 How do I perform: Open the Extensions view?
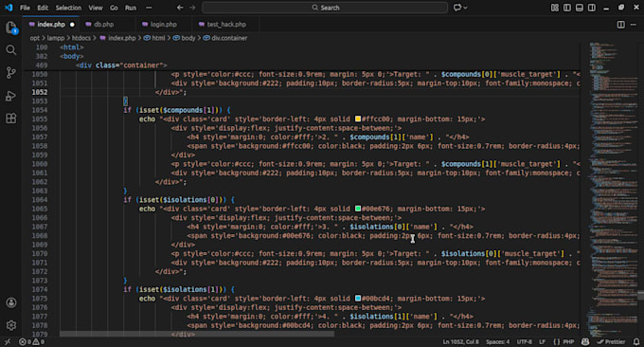pos(11,119)
